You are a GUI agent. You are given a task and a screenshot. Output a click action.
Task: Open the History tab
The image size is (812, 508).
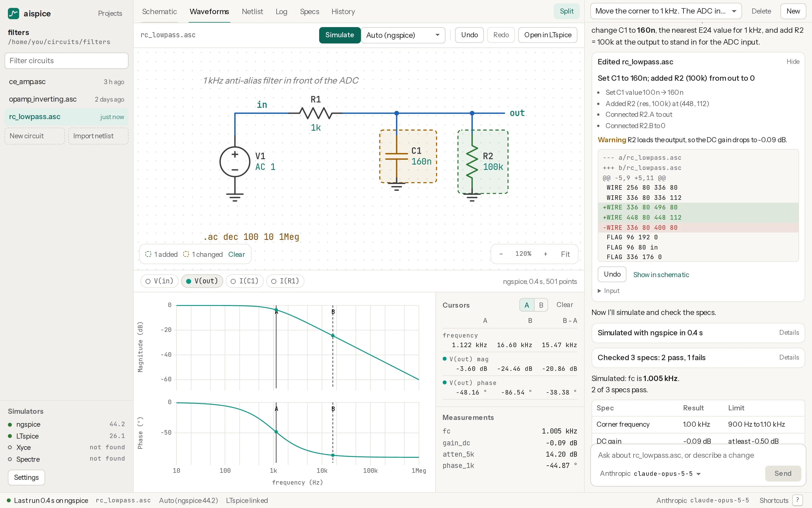(x=343, y=12)
